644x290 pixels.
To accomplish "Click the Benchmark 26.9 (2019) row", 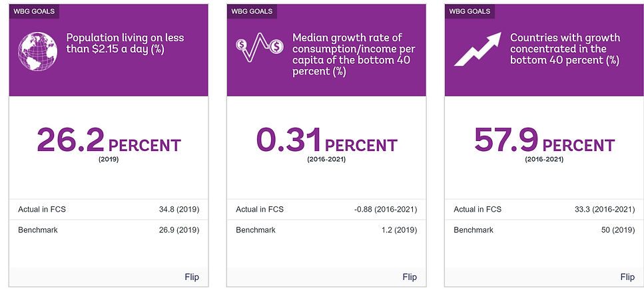I will point(109,230).
